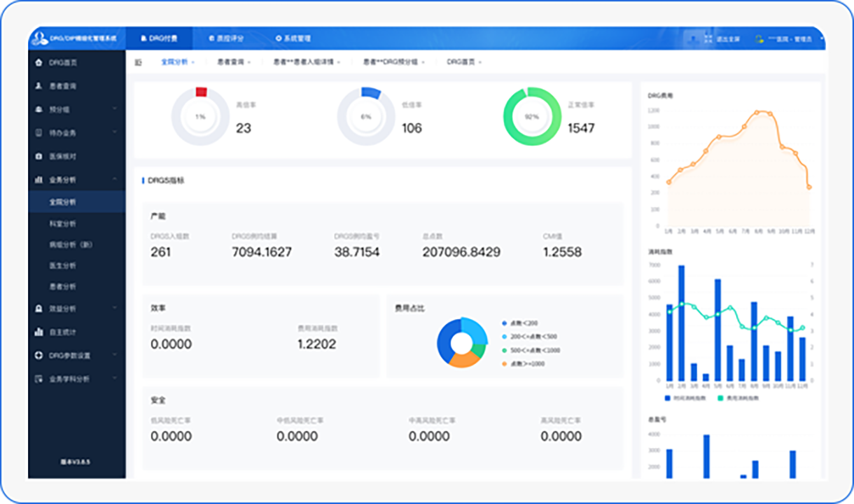
Task: Toggle the 时间消耗指数 legend series
Action: click(x=681, y=398)
